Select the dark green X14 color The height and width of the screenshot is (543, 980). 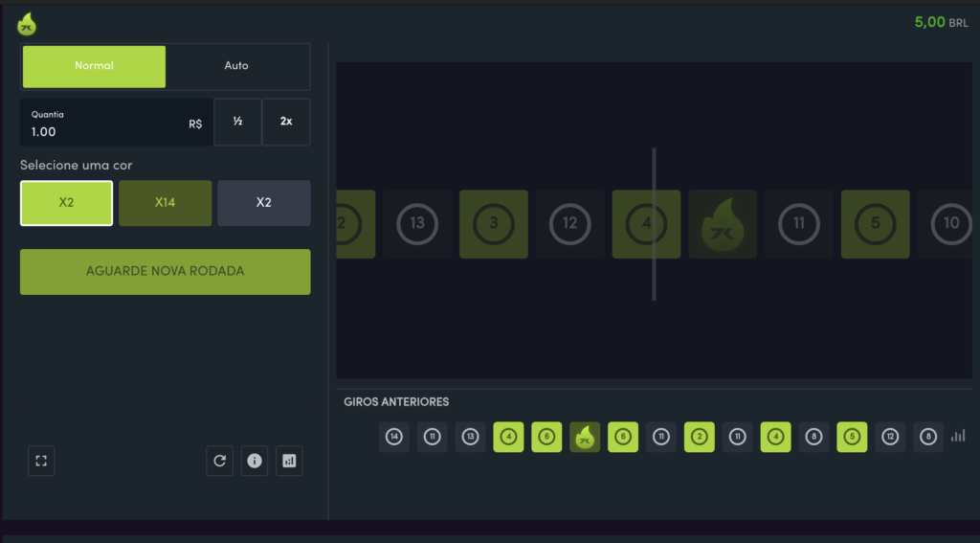coord(165,203)
